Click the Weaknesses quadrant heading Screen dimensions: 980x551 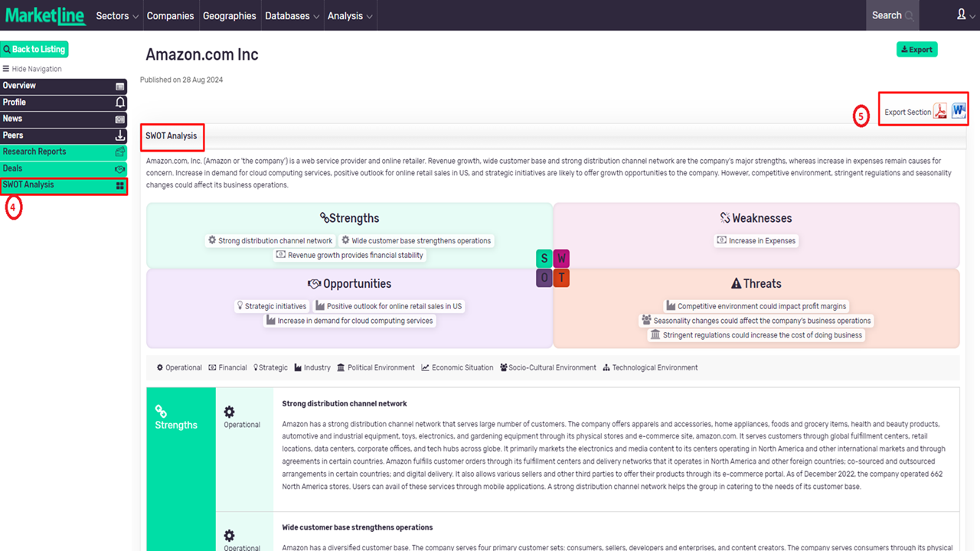pos(756,218)
